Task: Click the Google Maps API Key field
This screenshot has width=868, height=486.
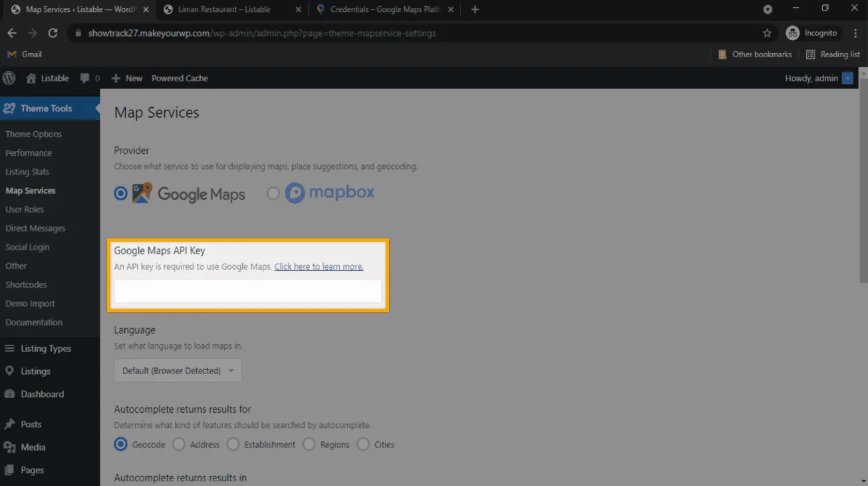Action: pyautogui.click(x=247, y=292)
